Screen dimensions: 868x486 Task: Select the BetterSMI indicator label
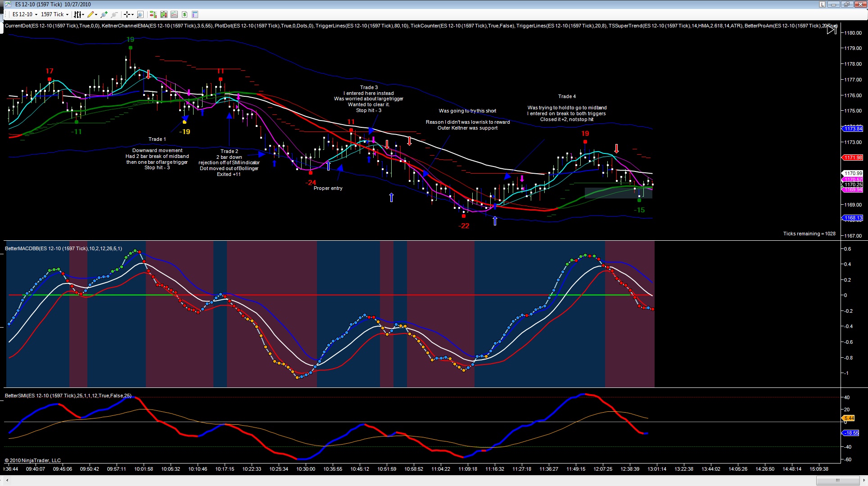[x=68, y=396]
